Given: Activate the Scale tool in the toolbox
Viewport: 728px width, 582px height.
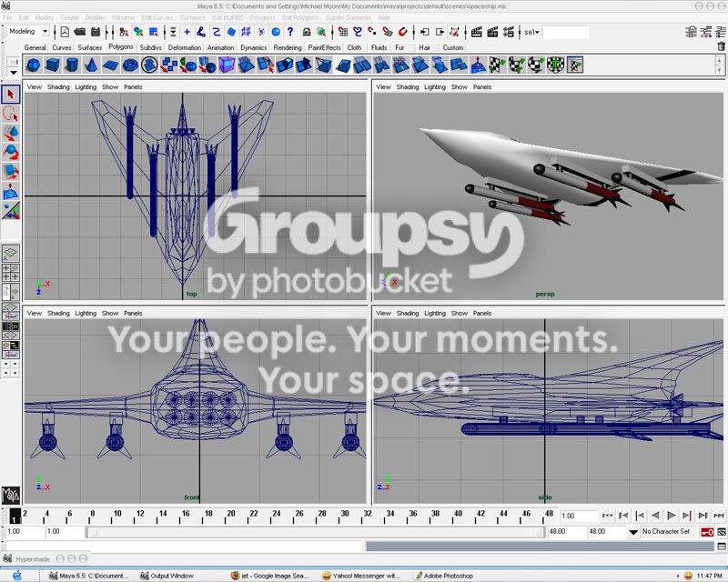Looking at the screenshot, I should coord(10,172).
